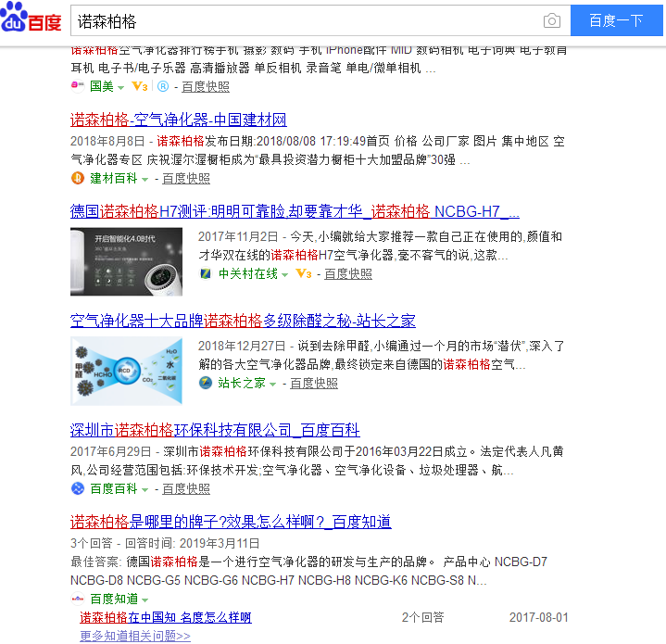Screen dimensions: 666x644
Task: Expand dropdown arrow next to 中关村在线
Action: (x=284, y=275)
